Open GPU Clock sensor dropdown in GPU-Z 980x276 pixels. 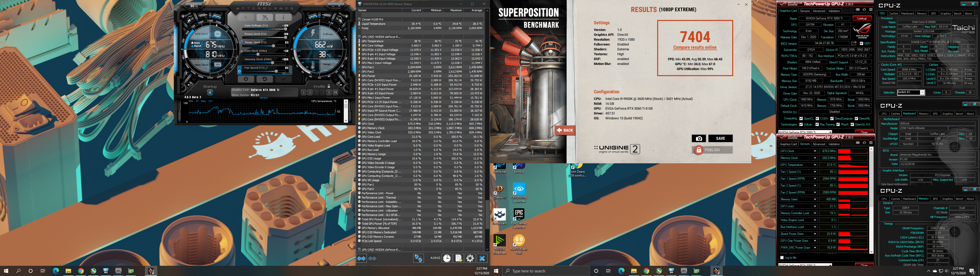point(815,151)
